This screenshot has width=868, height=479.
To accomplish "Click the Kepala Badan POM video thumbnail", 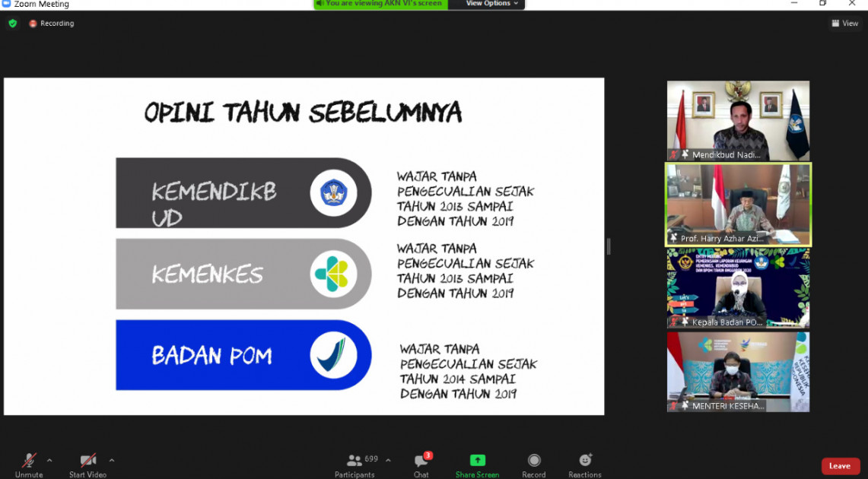I will [738, 287].
